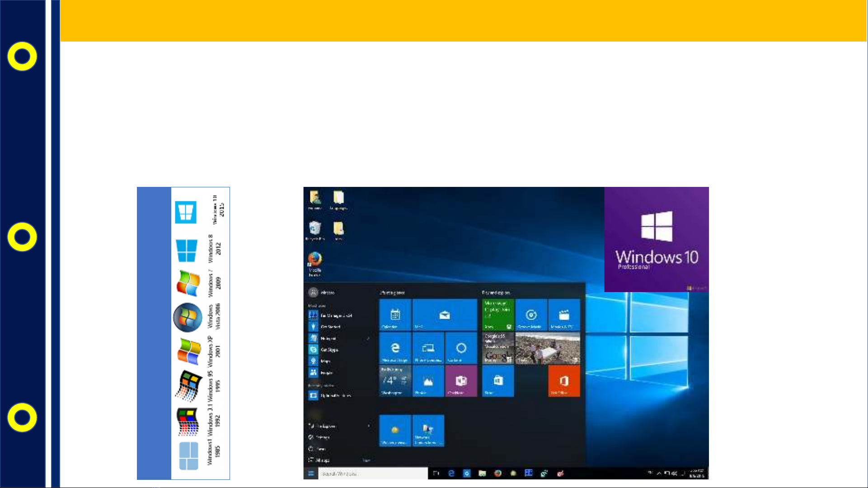The width and height of the screenshot is (868, 488).
Task: Open the tile with yellow circle icon
Action: 395,431
